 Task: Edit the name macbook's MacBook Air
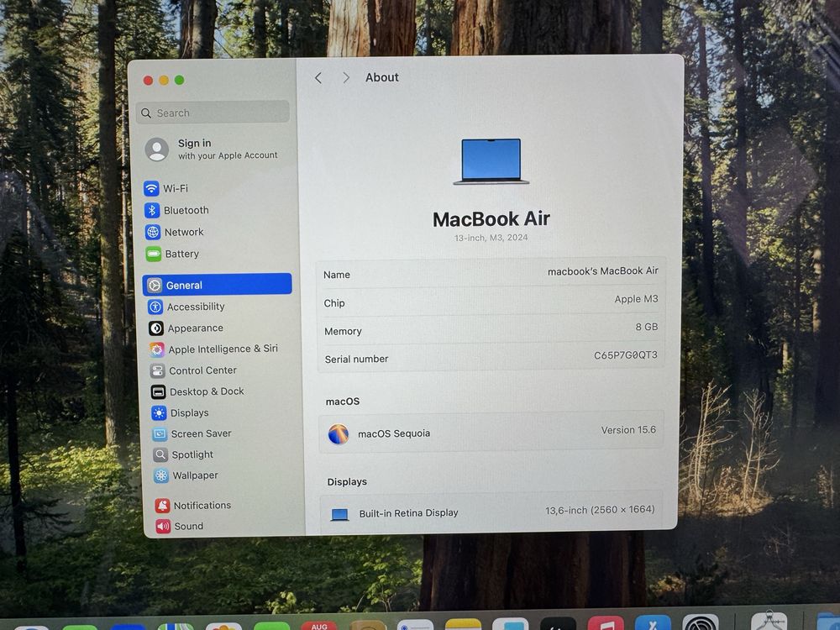coord(602,271)
